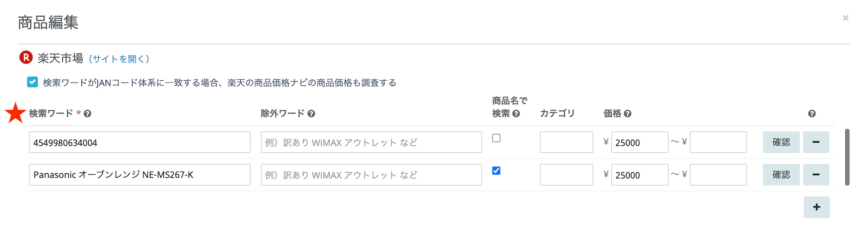The width and height of the screenshot is (868, 228).
Task: Enable 商品名で検索 for the JAN code row
Action: [496, 138]
